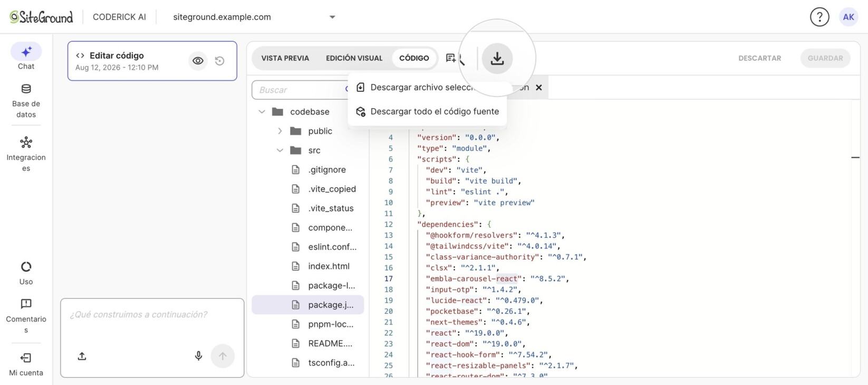Image resolution: width=868 pixels, height=385 pixels.
Task: Click the GUARDAR button
Action: (825, 58)
